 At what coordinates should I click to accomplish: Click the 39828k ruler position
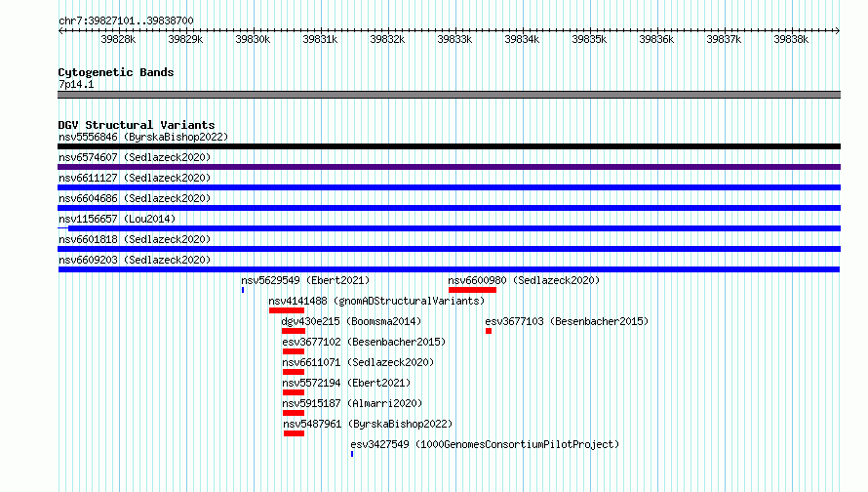118,39
